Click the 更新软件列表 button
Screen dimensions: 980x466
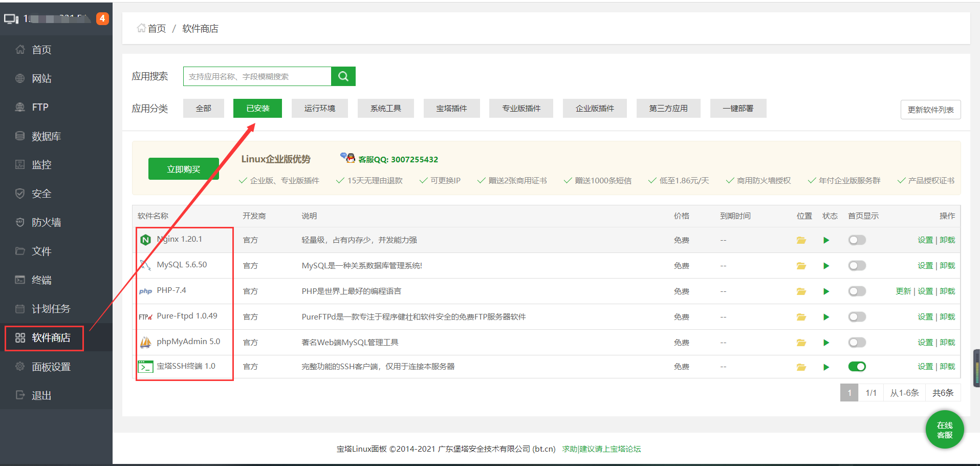pos(930,110)
